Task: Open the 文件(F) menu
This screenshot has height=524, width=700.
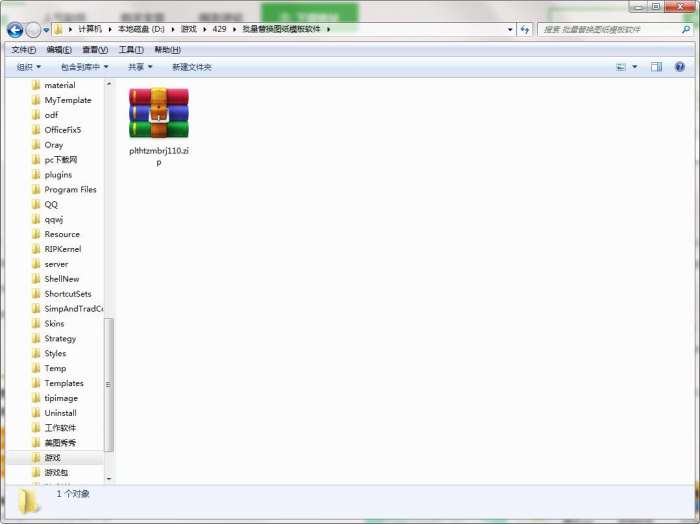Action: coord(23,50)
